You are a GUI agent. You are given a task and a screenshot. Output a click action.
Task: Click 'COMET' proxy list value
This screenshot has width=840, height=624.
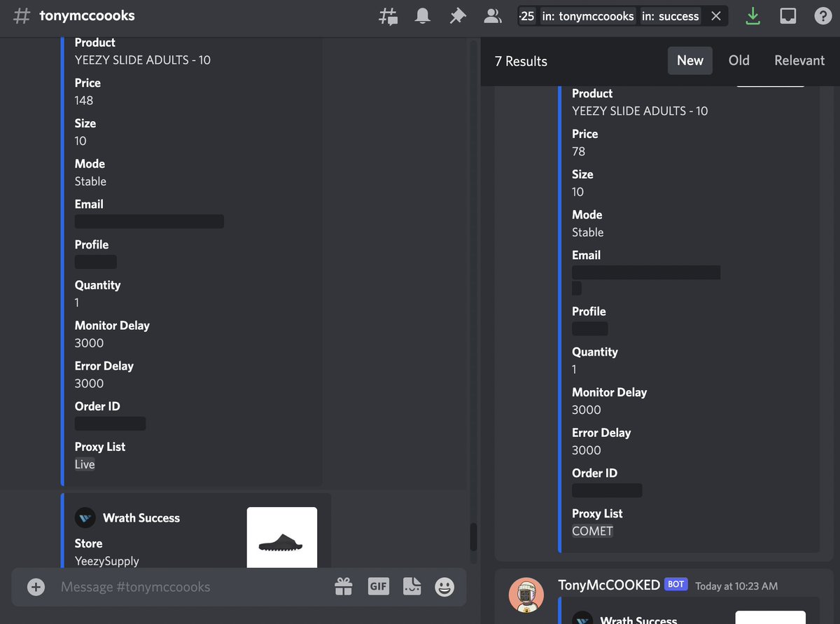(593, 531)
